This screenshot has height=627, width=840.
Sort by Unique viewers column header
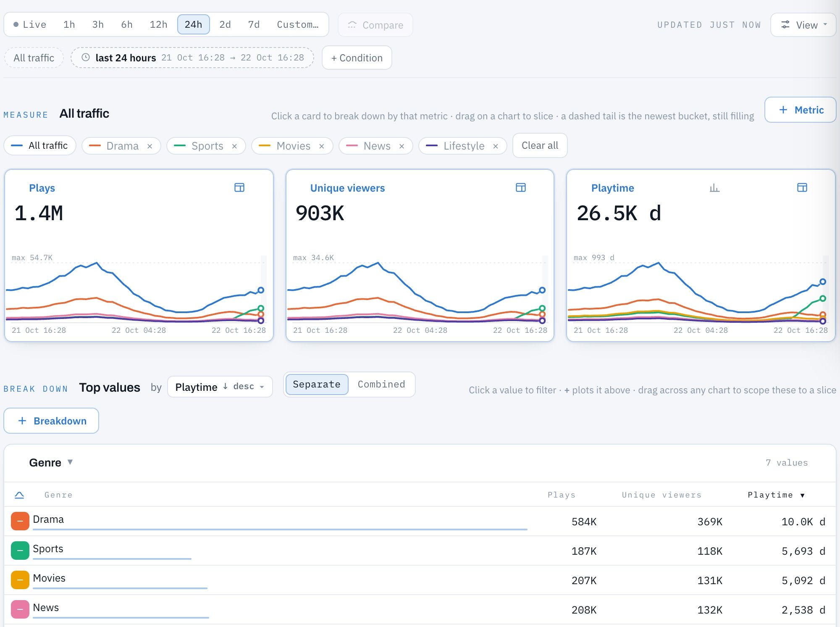point(661,495)
